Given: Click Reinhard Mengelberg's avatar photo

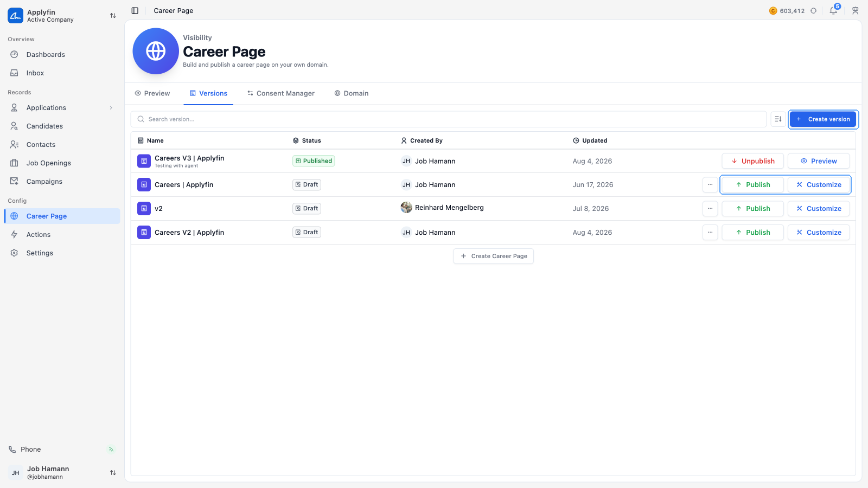Looking at the screenshot, I should coord(406,208).
